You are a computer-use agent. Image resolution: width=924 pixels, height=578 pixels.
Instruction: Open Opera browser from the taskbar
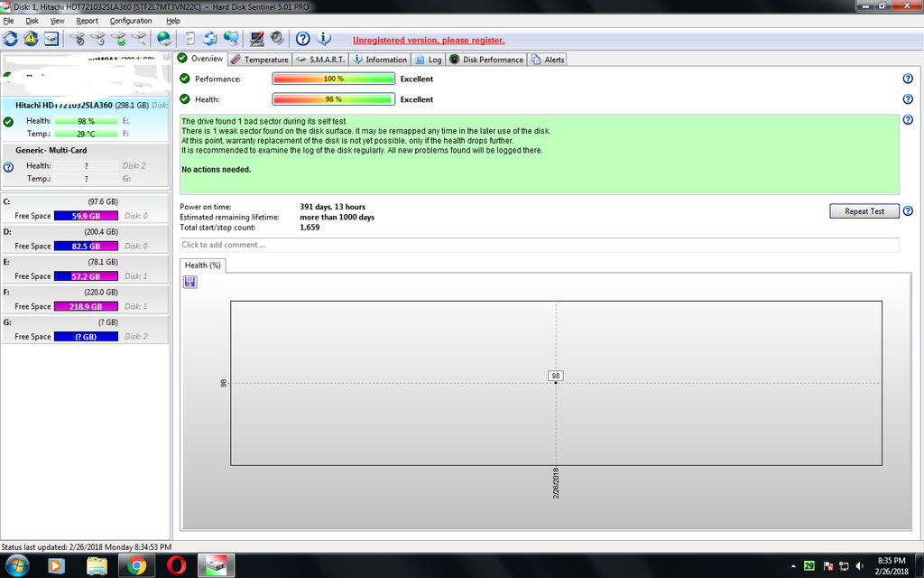coord(176,565)
